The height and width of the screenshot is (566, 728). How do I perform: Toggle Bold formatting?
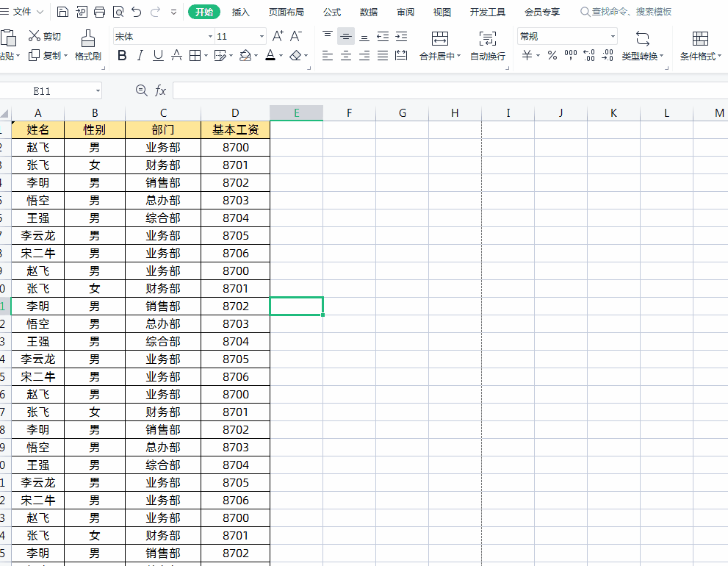[122, 55]
